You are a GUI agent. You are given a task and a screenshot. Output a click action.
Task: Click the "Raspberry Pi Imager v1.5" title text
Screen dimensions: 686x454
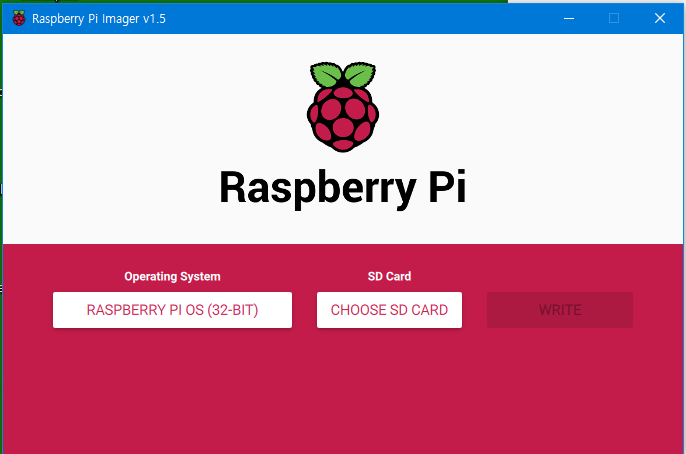(99, 19)
